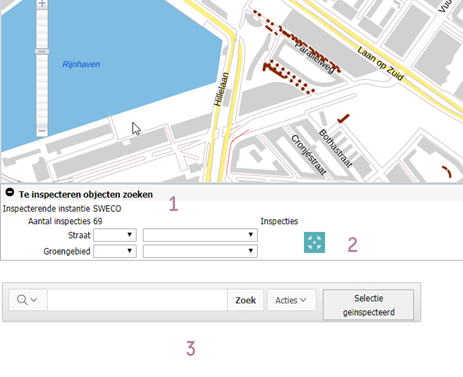Screen dimensions: 463x377
Task: Click the 'Selectie geïnspecteerd' button
Action: coord(369,305)
